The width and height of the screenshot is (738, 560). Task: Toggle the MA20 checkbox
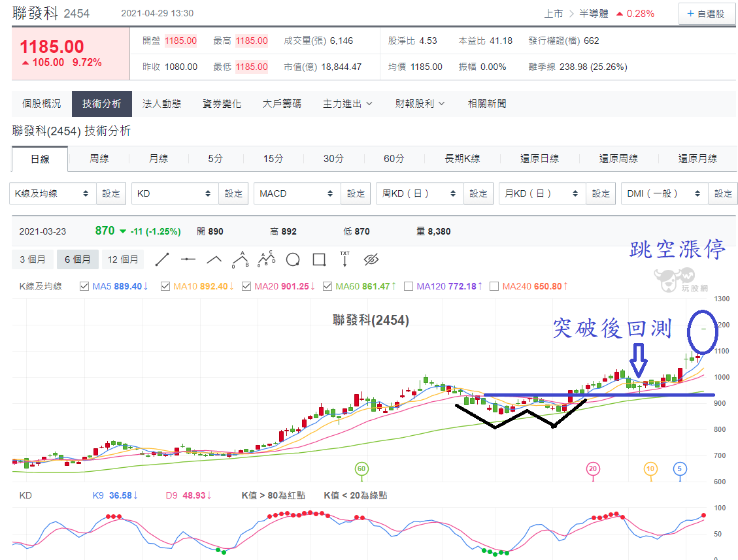pyautogui.click(x=246, y=286)
